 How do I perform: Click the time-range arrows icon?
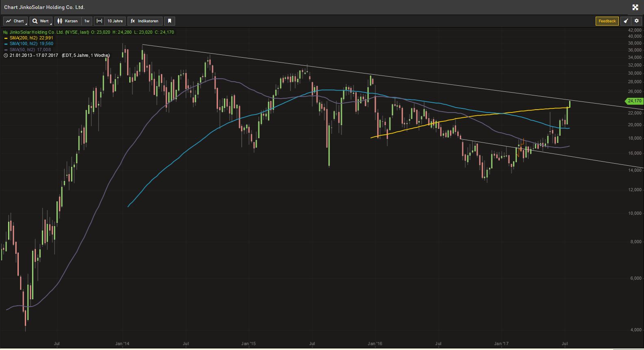coord(100,21)
